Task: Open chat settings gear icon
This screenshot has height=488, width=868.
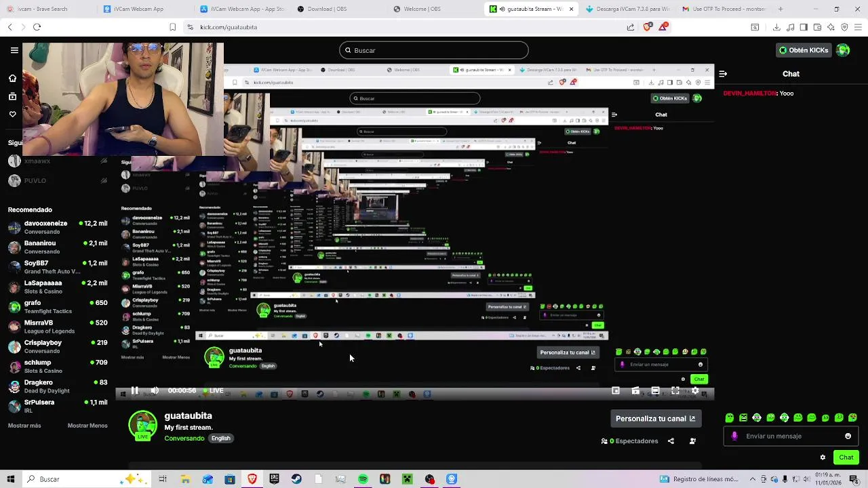Action: point(823,457)
